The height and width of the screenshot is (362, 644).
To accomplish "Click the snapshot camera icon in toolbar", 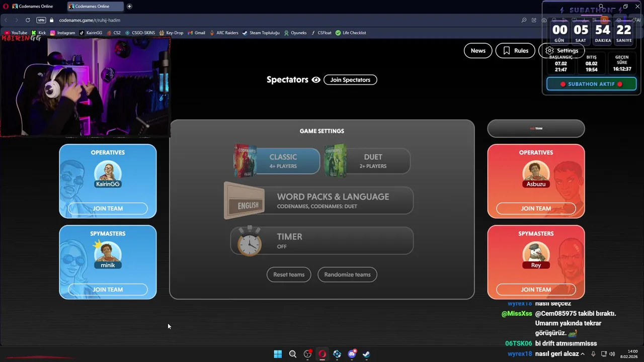I will [544, 20].
